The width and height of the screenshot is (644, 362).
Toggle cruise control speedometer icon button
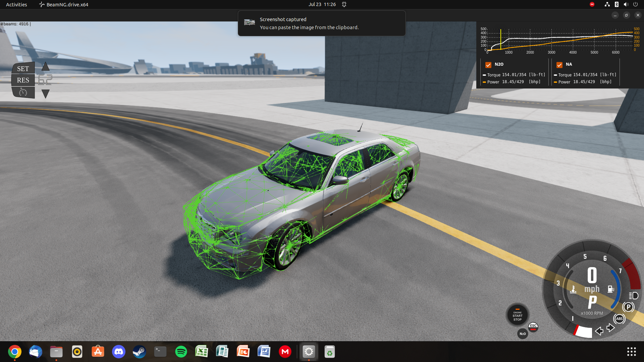pos(23,92)
